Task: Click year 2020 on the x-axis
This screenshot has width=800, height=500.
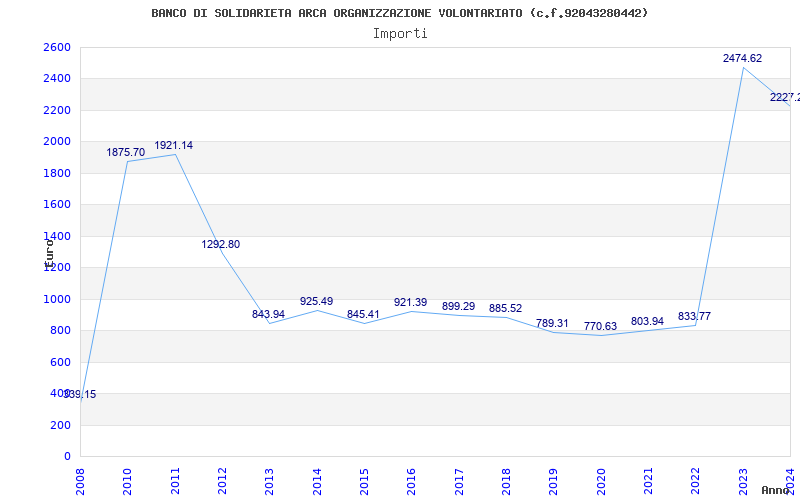Action: [x=600, y=479]
